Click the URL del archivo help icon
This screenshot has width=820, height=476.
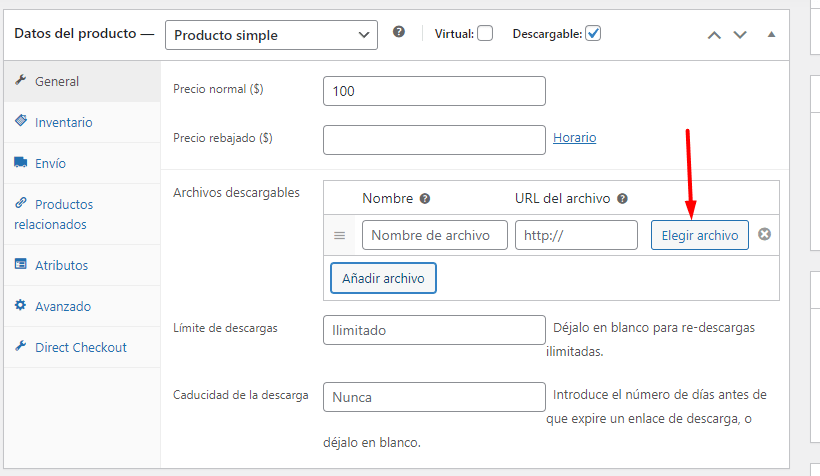pos(622,199)
